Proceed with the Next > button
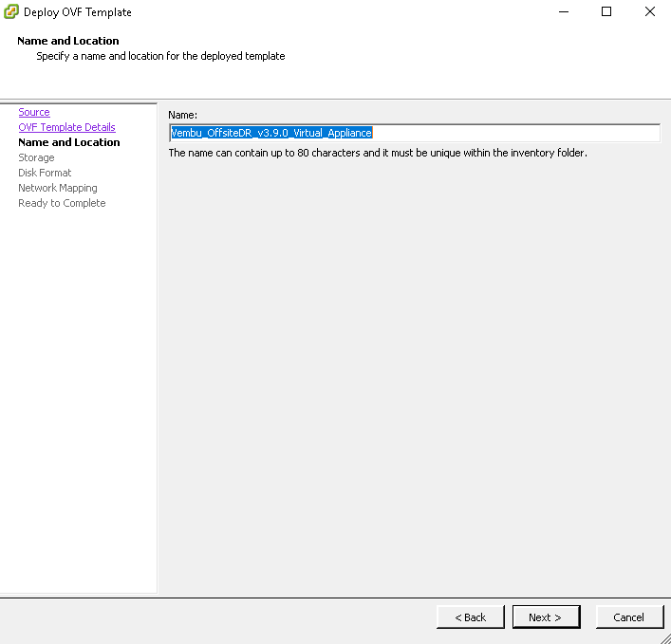671x644 pixels. click(x=546, y=617)
